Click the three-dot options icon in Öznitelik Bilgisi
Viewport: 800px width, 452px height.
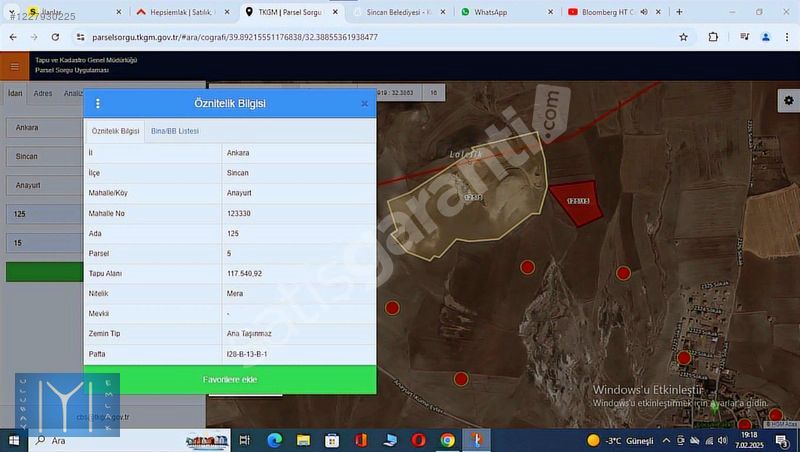click(97, 103)
